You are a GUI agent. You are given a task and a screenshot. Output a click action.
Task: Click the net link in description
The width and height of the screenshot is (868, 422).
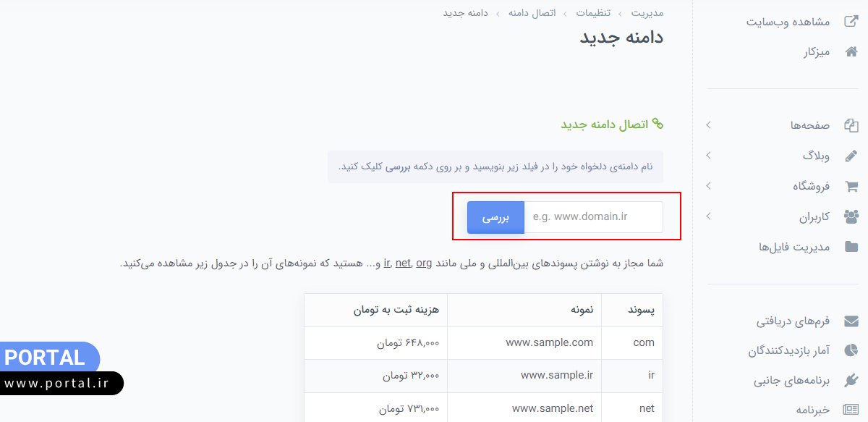pos(403,263)
